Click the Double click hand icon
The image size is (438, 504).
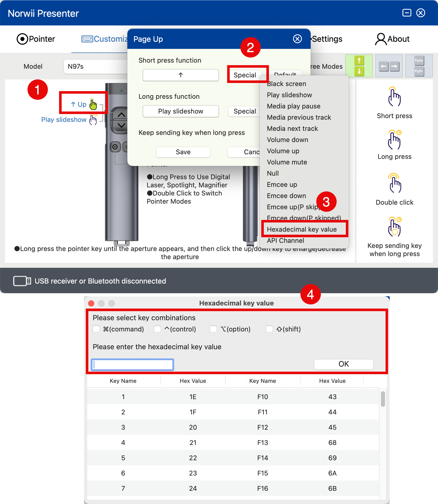pos(394,183)
